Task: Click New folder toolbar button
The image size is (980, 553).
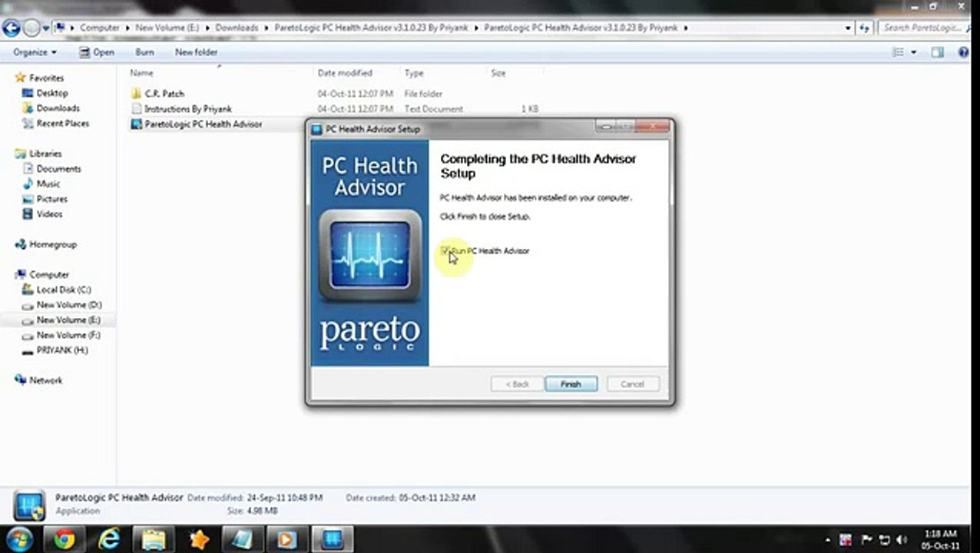Action: pos(196,52)
